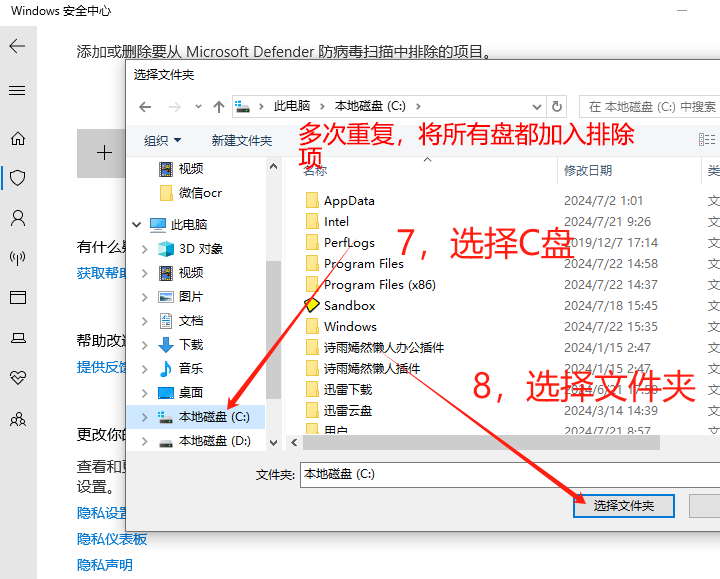Open the 组织 dropdown menu

tap(162, 141)
